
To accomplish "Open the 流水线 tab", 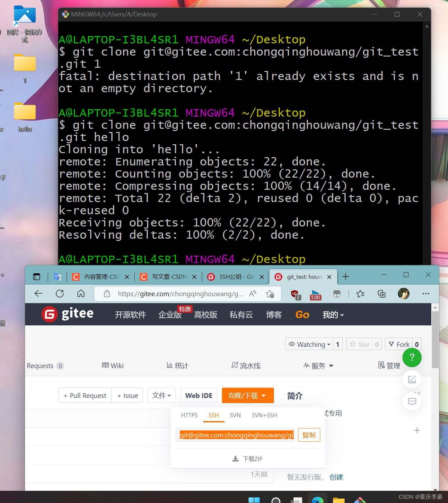I will [246, 366].
